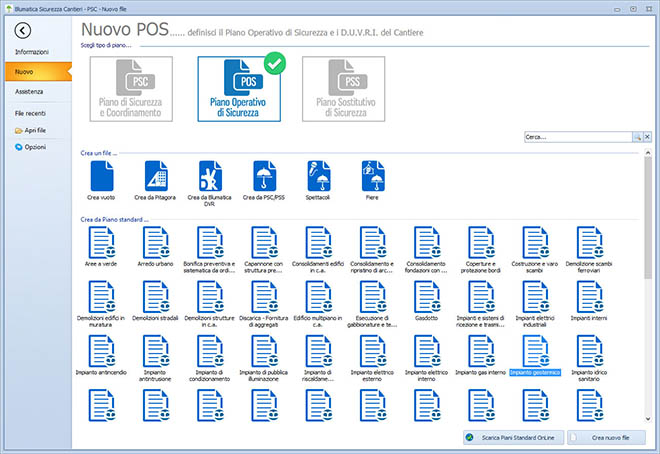Open the Informazioni menu item
660x454 pixels.
[32, 51]
